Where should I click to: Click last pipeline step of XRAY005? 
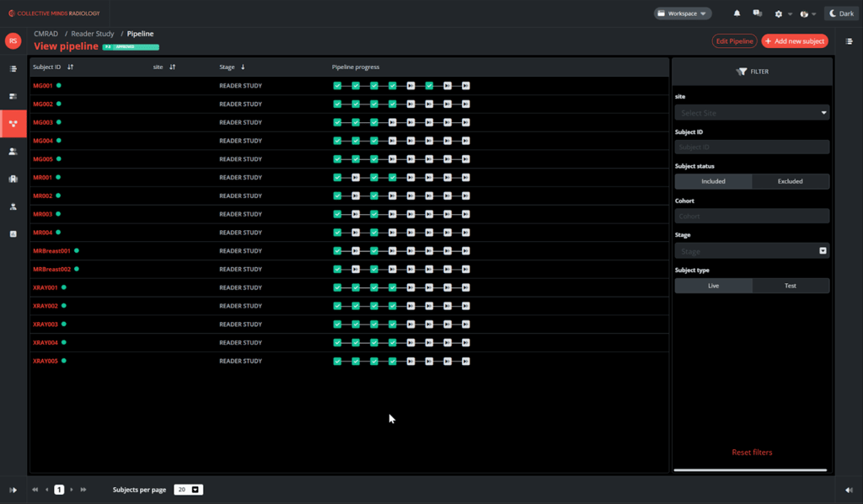click(465, 361)
